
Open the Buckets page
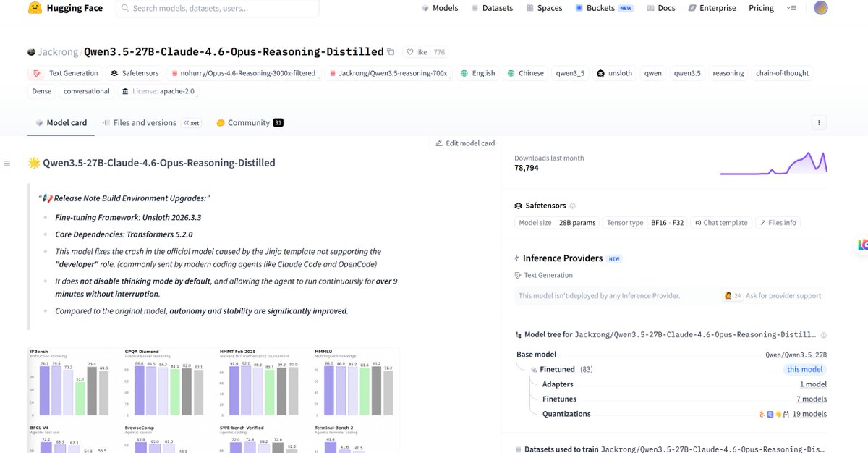[604, 8]
